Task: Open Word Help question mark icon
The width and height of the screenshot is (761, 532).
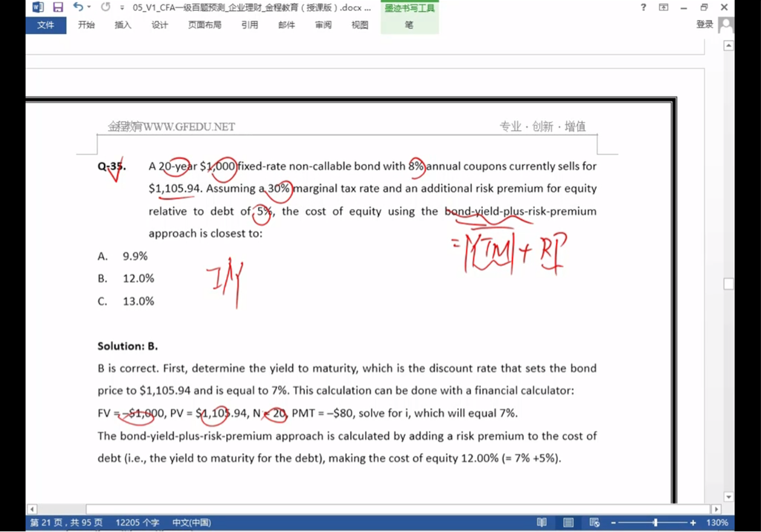Action: (644, 7)
